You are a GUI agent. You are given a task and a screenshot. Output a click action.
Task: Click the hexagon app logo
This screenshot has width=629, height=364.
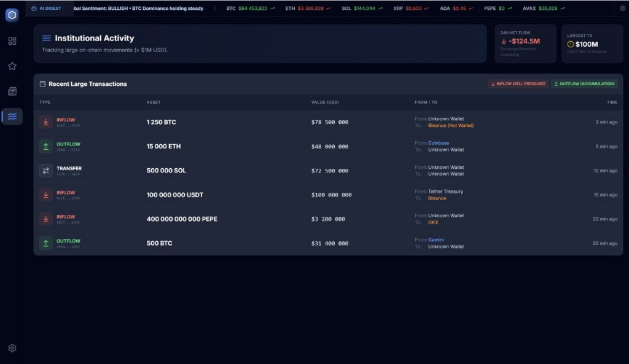point(12,15)
